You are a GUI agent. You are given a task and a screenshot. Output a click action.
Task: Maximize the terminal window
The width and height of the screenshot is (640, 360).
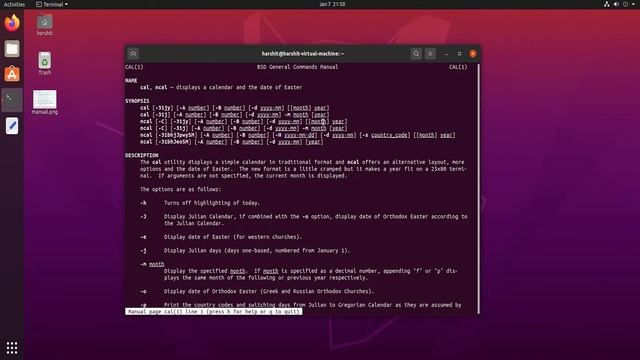click(x=460, y=53)
